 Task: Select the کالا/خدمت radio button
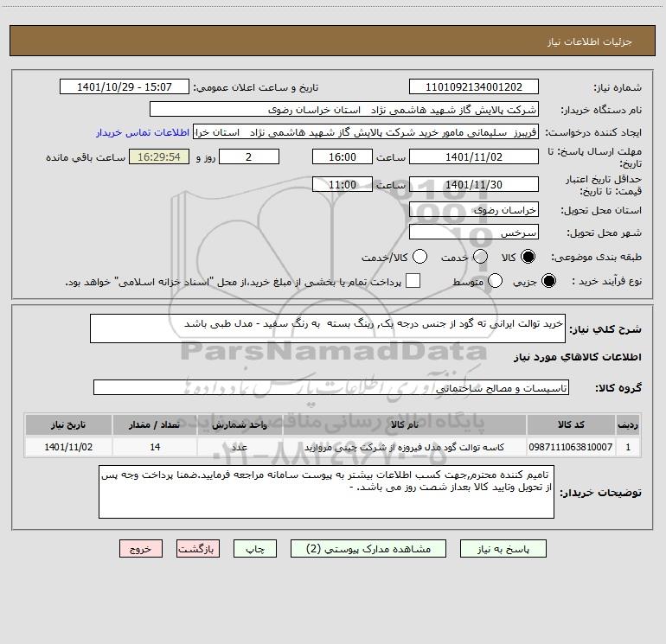[419, 257]
